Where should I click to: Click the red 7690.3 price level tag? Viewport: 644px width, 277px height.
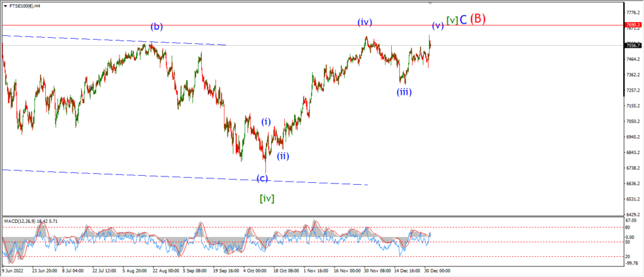(633, 25)
